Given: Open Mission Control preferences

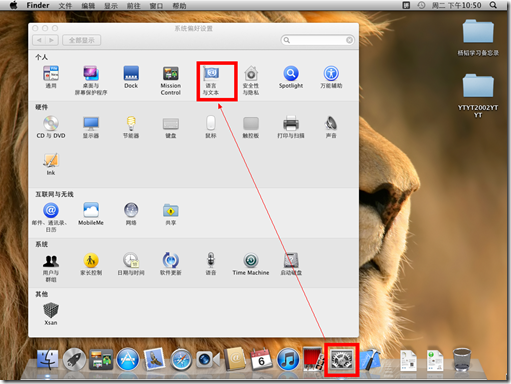Looking at the screenshot, I should click(x=171, y=80).
